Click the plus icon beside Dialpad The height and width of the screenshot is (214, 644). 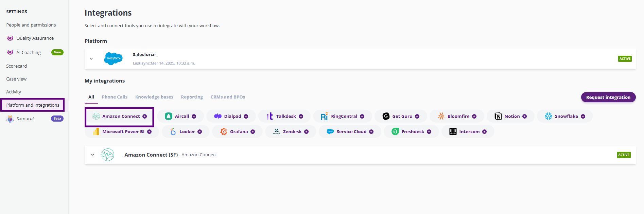pos(246,117)
